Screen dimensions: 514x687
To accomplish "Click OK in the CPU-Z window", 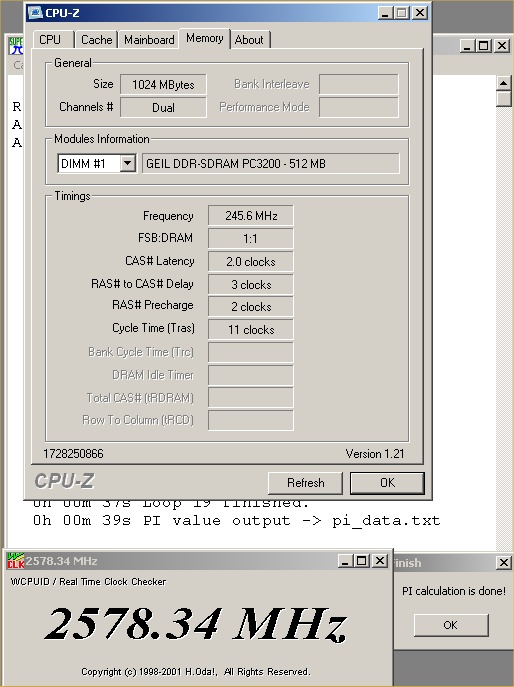I will point(387,483).
